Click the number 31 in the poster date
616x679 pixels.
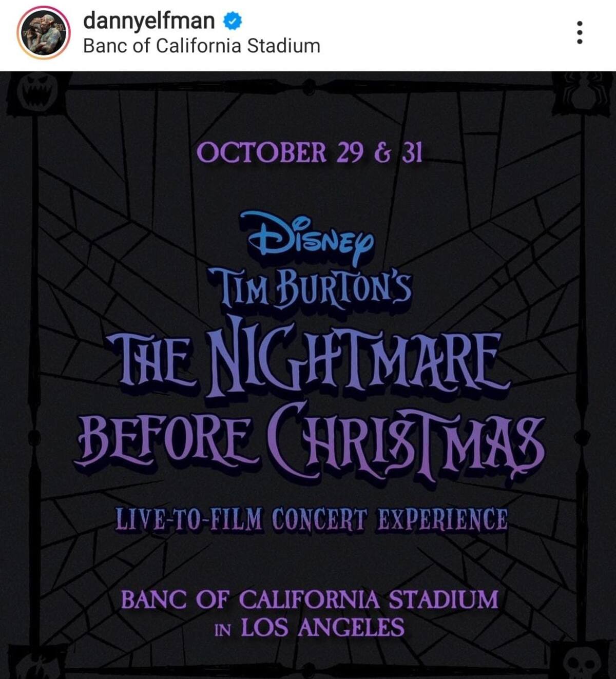(x=412, y=152)
